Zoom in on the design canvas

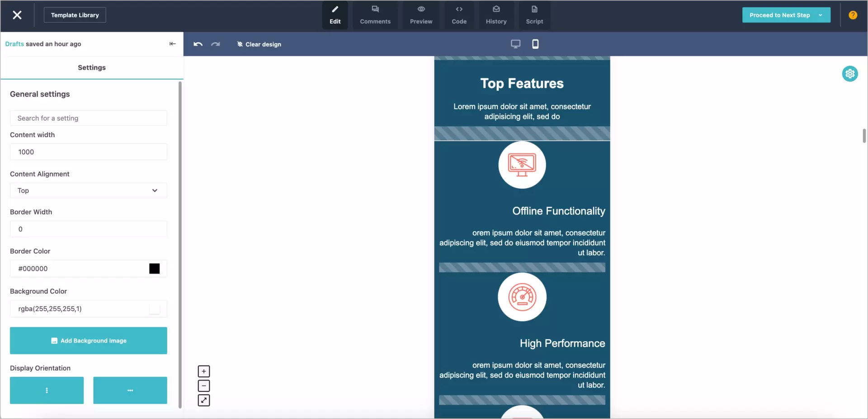pos(204,371)
